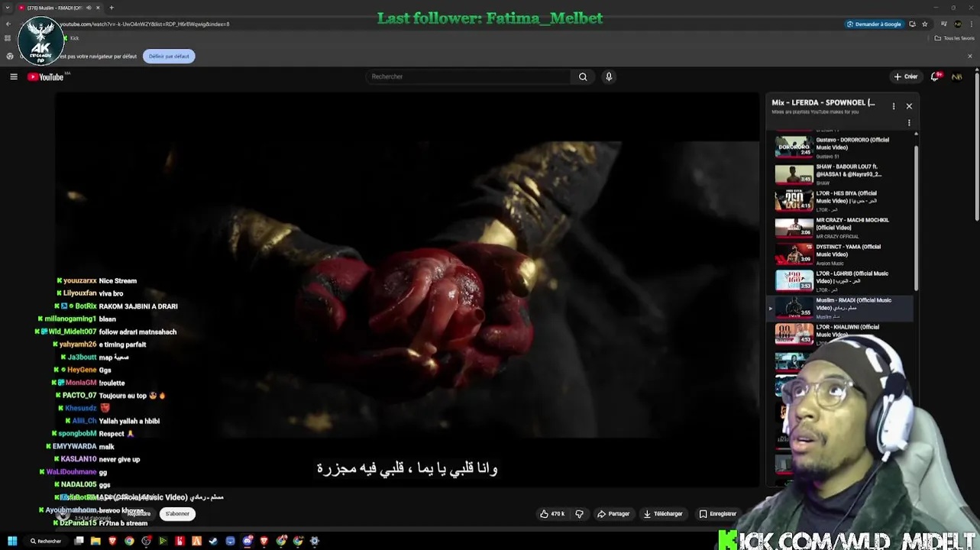Subscribe with the S'abonner button
This screenshot has height=550, width=980.
[177, 514]
